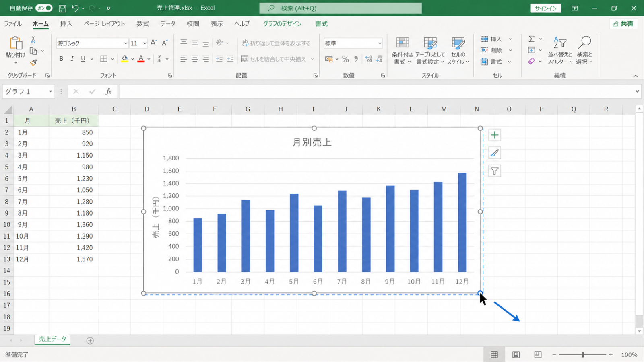Click the Chart Styles brush button
This screenshot has height=362, width=644.
[x=495, y=153]
